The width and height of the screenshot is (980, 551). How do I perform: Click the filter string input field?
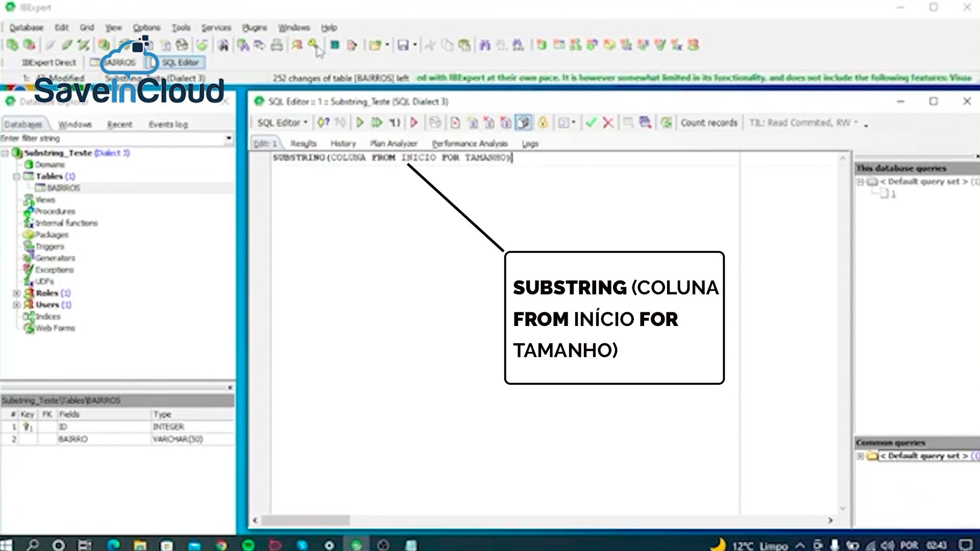[112, 138]
